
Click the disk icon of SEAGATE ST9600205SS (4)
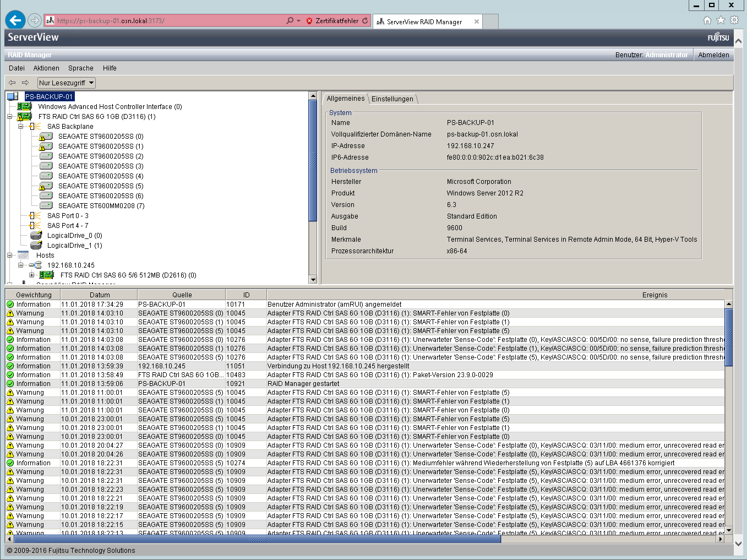[x=46, y=176]
